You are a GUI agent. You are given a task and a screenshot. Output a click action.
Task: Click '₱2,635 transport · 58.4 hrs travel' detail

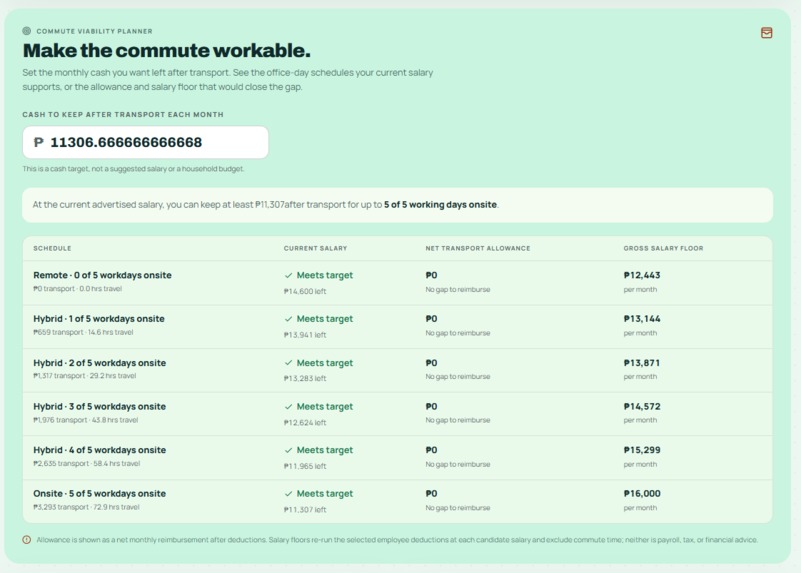point(86,464)
